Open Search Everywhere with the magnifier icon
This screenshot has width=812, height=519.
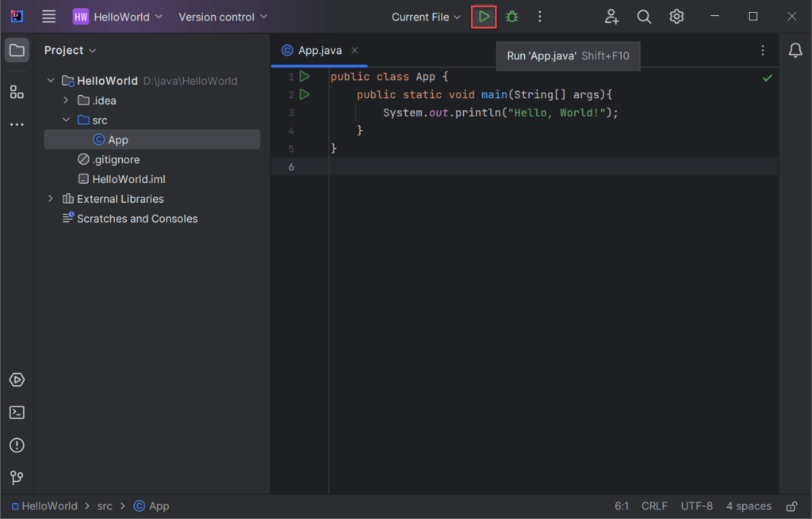pos(643,16)
